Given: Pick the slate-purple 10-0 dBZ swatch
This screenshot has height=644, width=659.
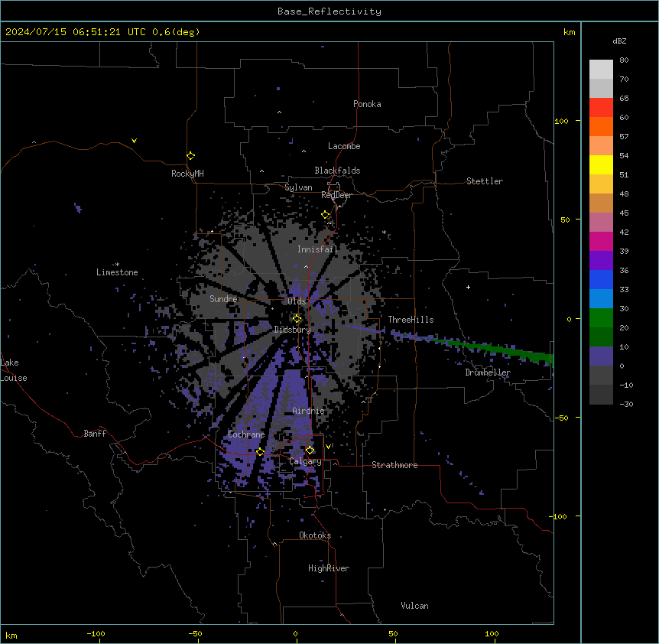Looking at the screenshot, I should pos(601,356).
